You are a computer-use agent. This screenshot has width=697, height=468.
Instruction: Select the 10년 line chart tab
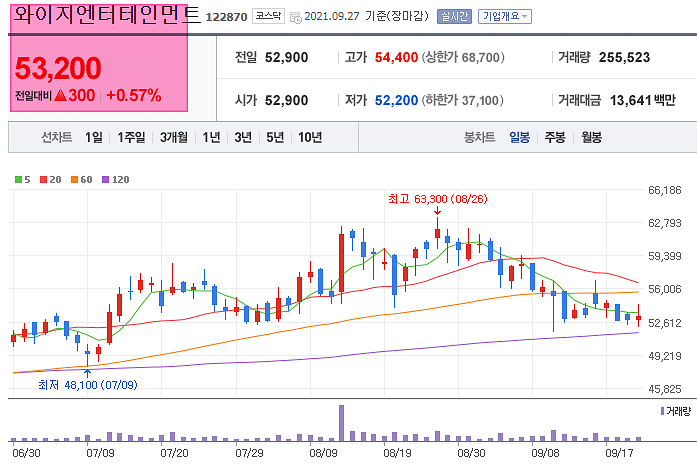(310, 137)
